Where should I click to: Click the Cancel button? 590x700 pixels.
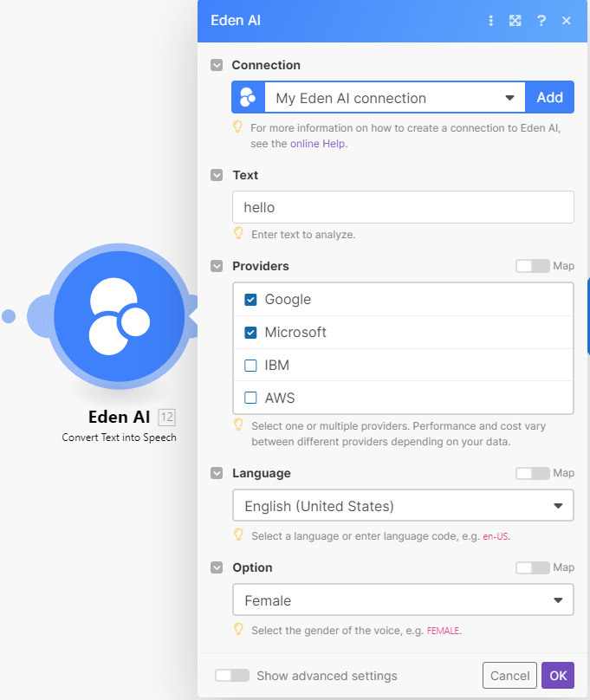(509, 676)
